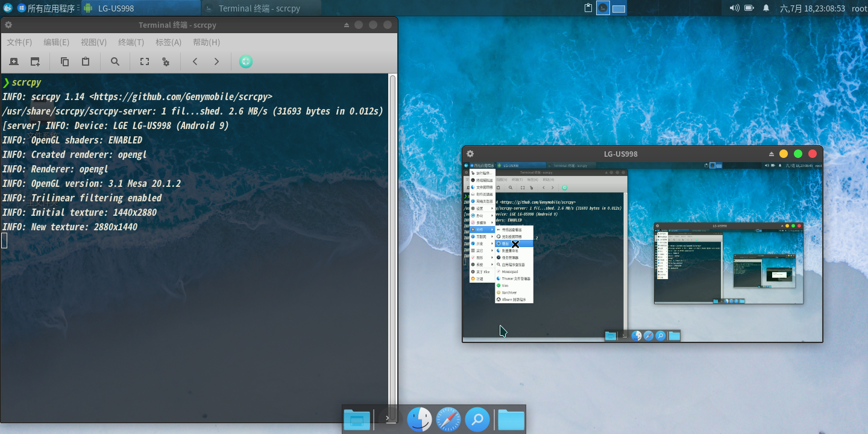Open the 终端(T) menu
868x434 pixels.
click(x=131, y=42)
